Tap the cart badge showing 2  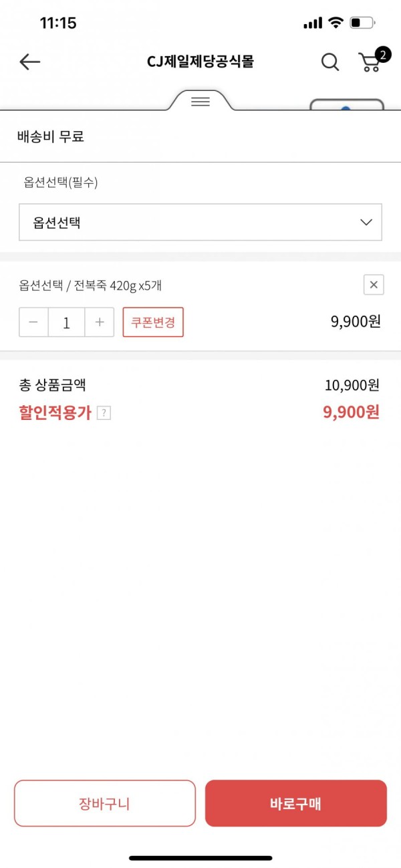coord(382,54)
